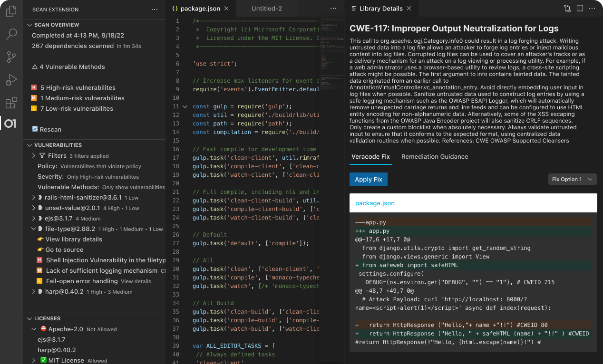Collapse the file-type@2.88.2 dependency
603x364 pixels.
pos(34,229)
